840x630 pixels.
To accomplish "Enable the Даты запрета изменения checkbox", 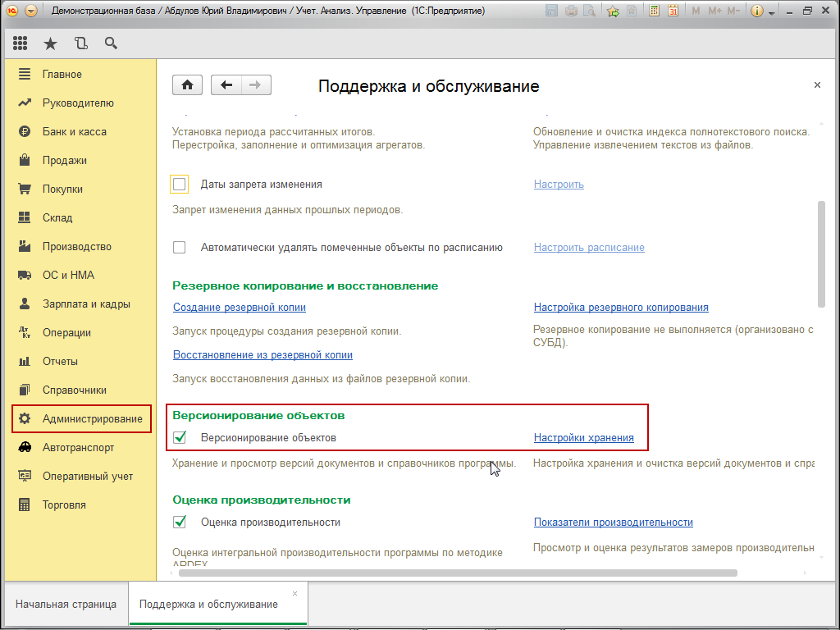I will (180, 185).
